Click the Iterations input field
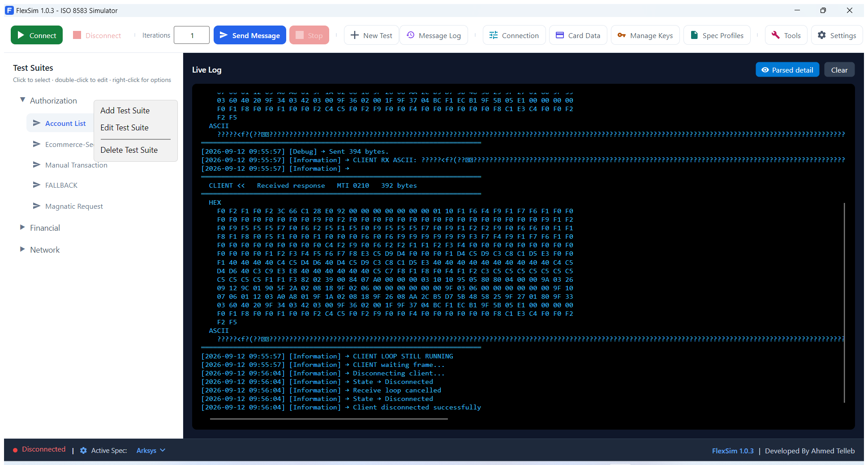 point(192,35)
